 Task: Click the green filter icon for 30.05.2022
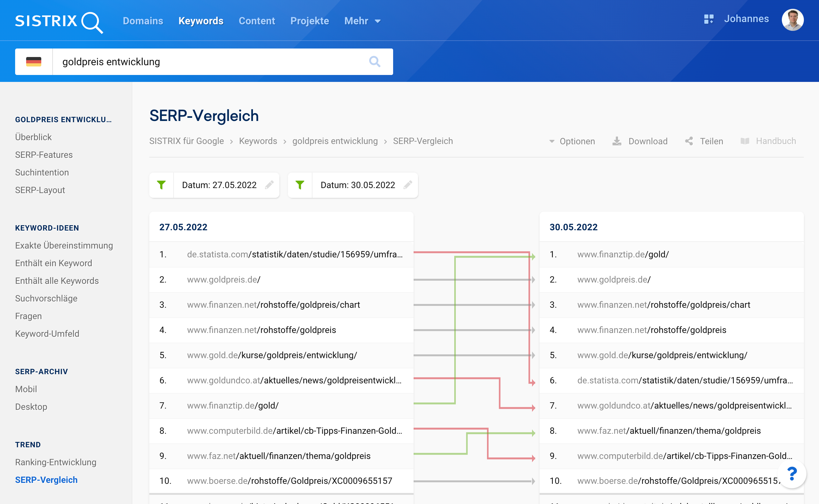[x=300, y=185]
